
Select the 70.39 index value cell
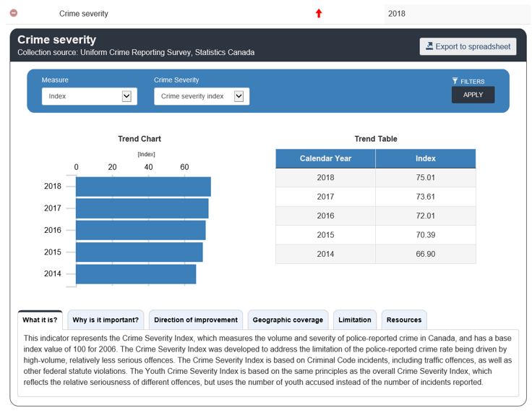click(x=426, y=234)
